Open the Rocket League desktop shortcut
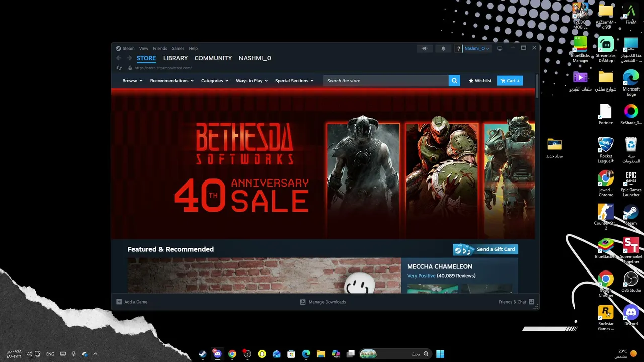 point(606,150)
